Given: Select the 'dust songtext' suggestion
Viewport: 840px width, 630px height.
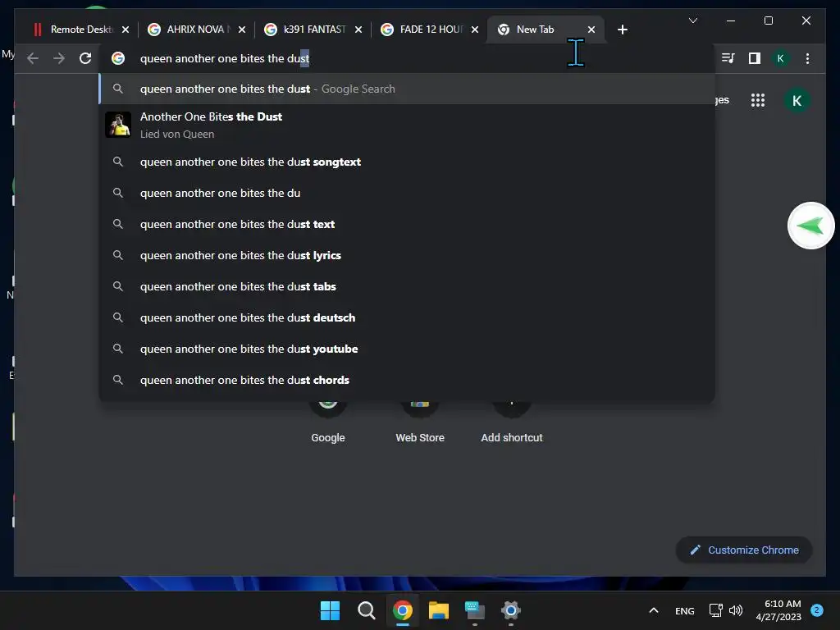Looking at the screenshot, I should (x=407, y=162).
